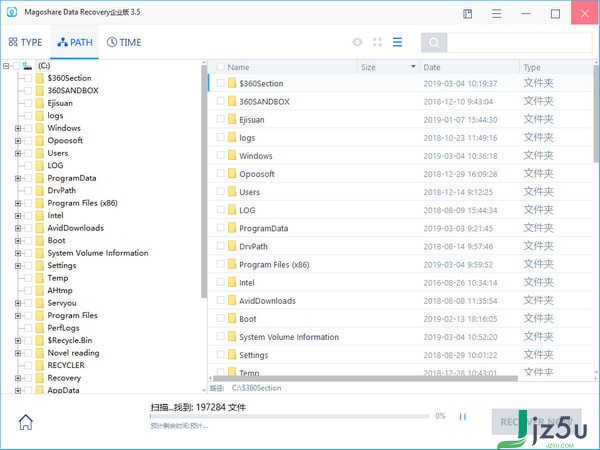Open the Size column sort dropdown arrow
600x450 pixels.
pyautogui.click(x=413, y=67)
